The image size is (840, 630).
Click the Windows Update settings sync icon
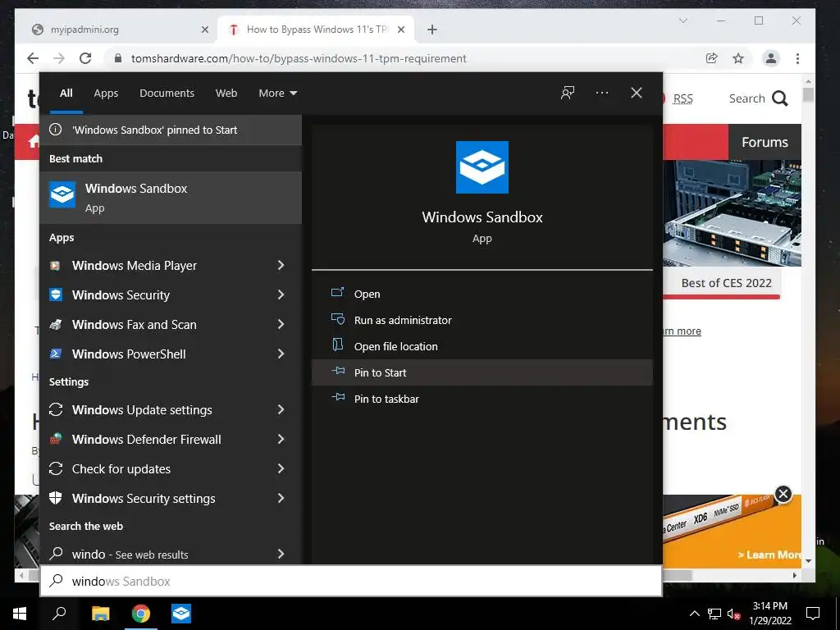coord(56,409)
